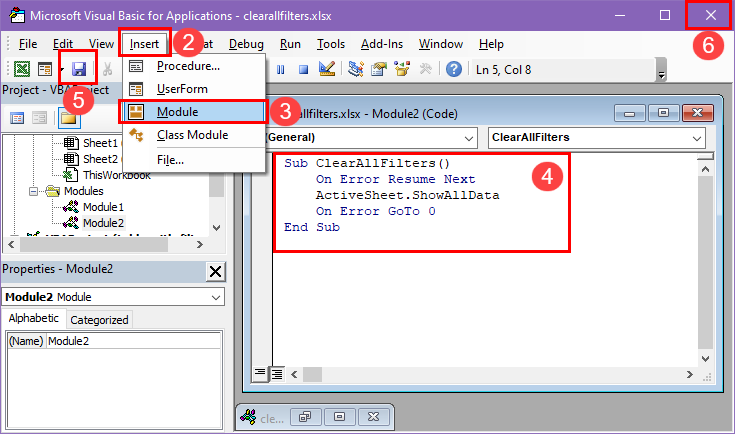Viewport: 735px width, 434px height.
Task: Click Procedure View button at code window bottom
Action: click(x=260, y=374)
